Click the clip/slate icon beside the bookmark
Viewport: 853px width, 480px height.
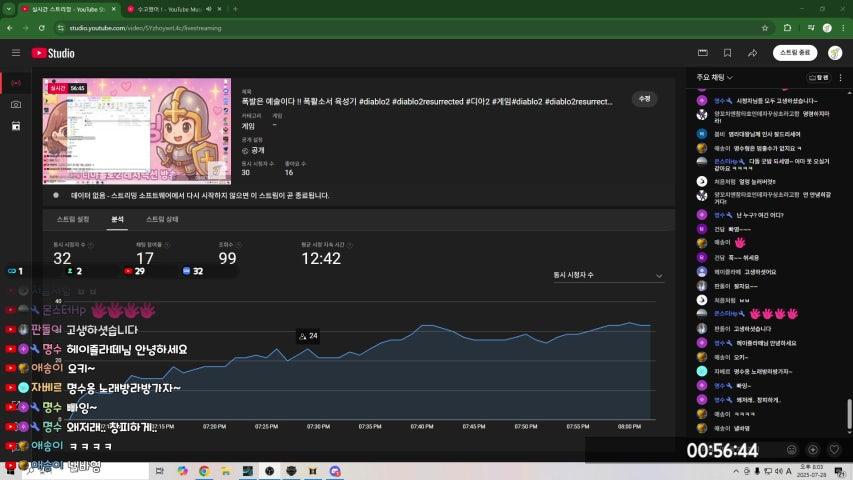click(x=703, y=53)
